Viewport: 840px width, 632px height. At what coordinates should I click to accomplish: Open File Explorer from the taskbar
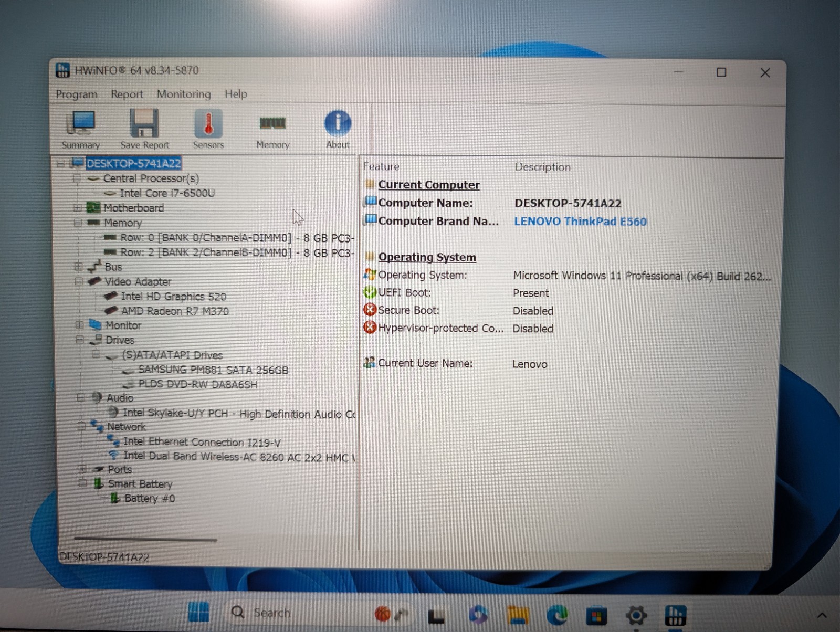(x=518, y=615)
